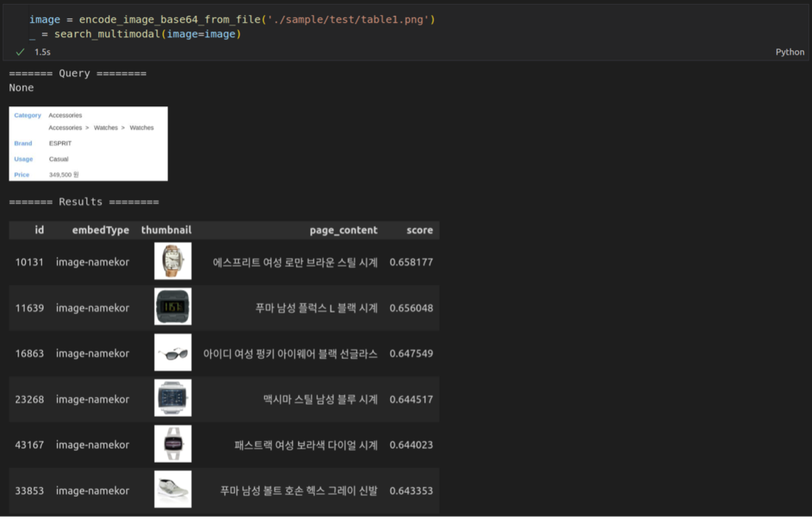Click score value 0.643353

pyautogui.click(x=412, y=490)
